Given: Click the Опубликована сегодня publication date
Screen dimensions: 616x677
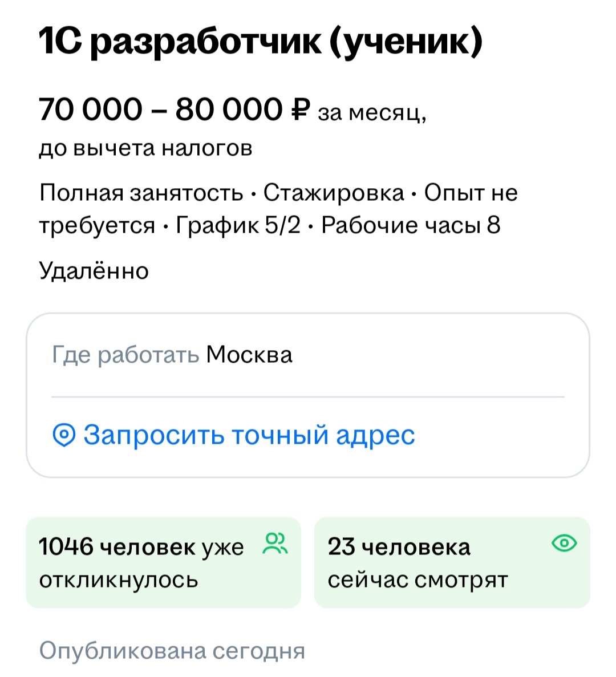Looking at the screenshot, I should (172, 651).
